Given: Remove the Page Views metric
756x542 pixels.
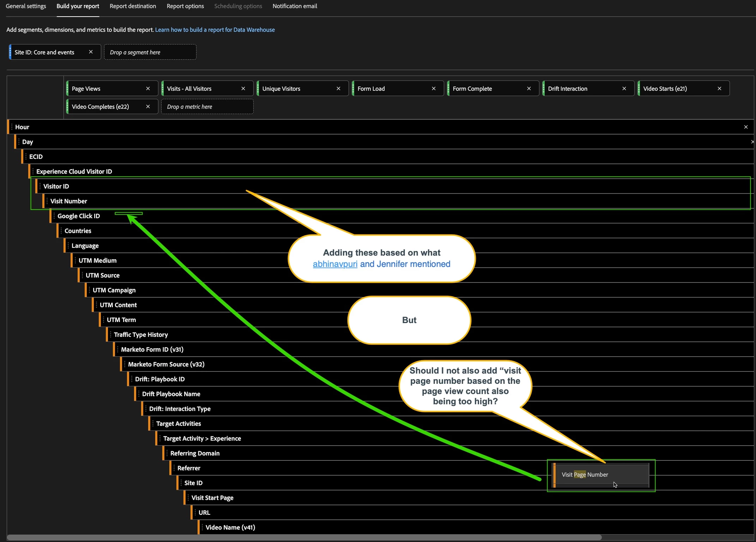Looking at the screenshot, I should [148, 89].
